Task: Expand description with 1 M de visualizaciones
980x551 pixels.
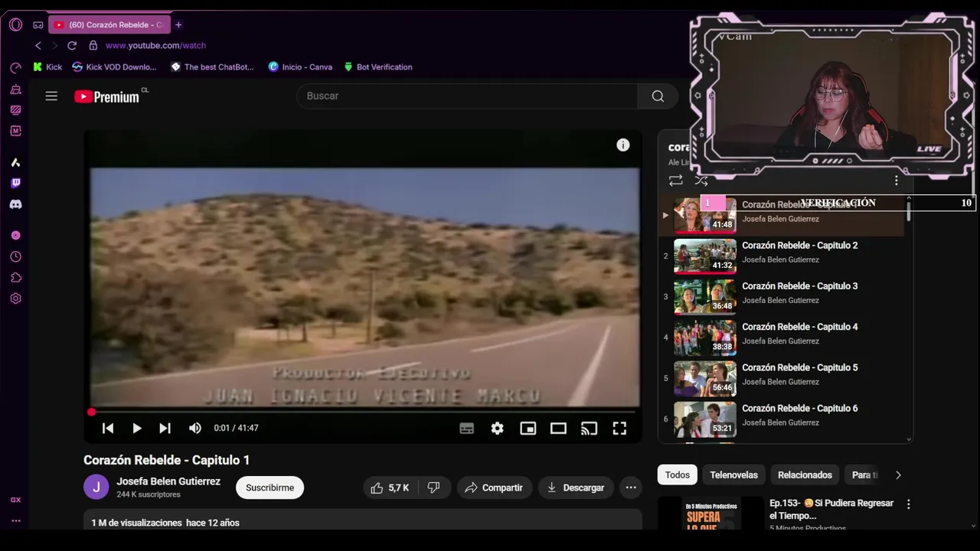Action: pos(363,521)
